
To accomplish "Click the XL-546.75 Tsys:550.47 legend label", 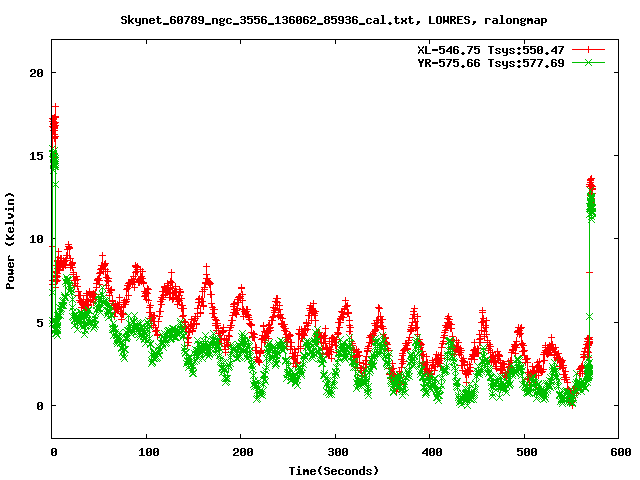I will 491,50.
